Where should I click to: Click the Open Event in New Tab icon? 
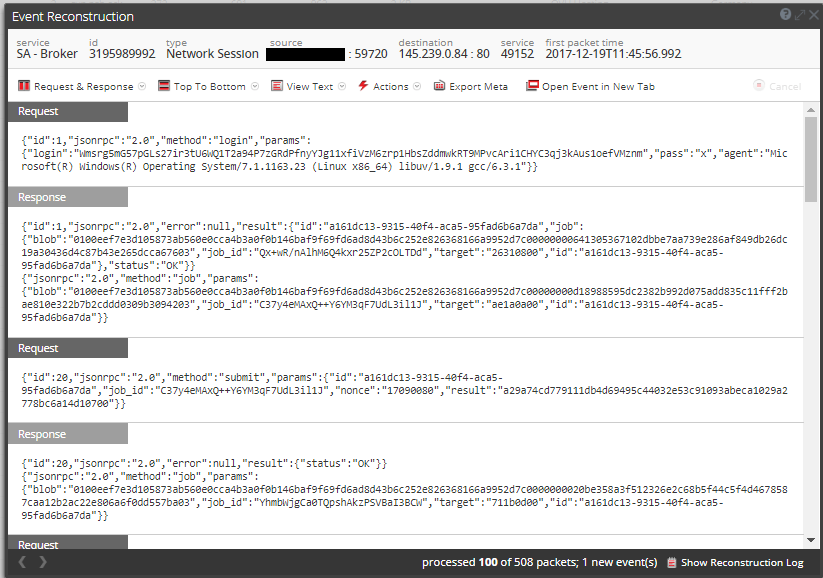(532, 87)
